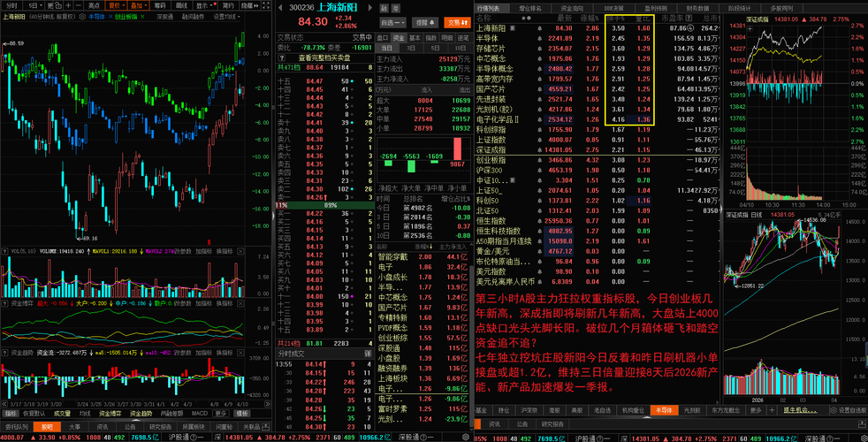Image resolution: width=868 pixels, height=442 pixels.
Task: Toggle the 筹码 chip distribution button
Action: pyautogui.click(x=160, y=5)
